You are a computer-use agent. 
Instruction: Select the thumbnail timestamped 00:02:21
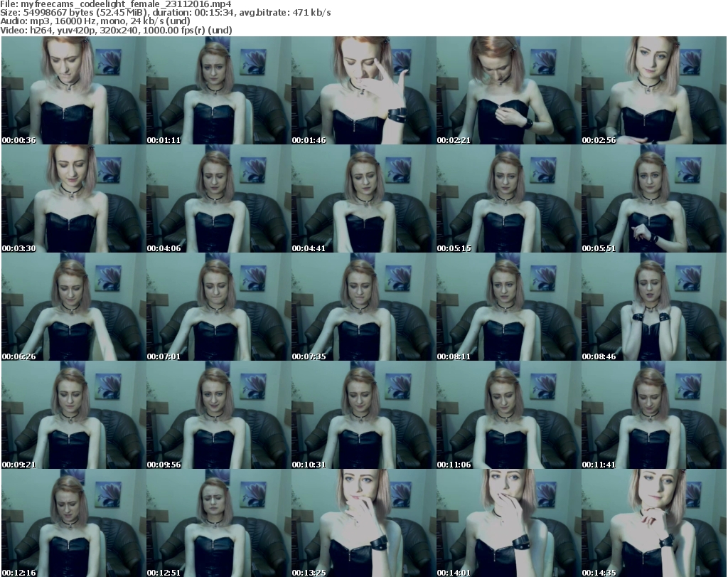509,90
